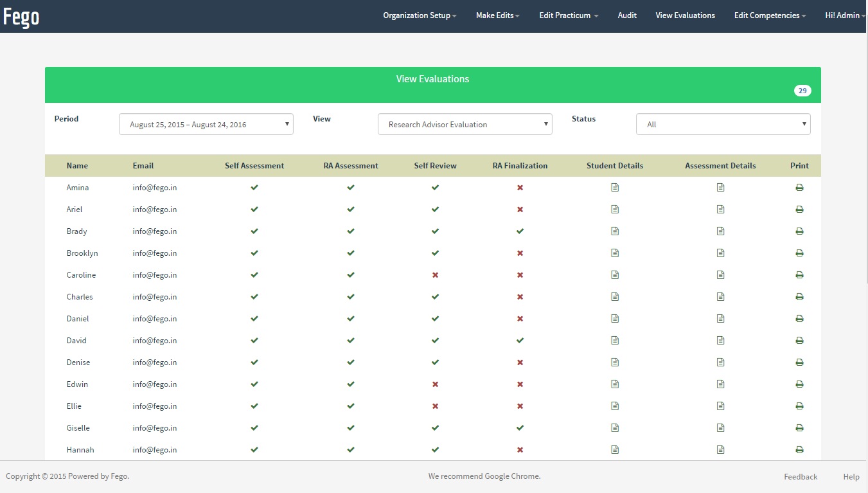Open Student Details document icon for Amina
Viewport: 868px width, 493px height.
pyautogui.click(x=615, y=188)
